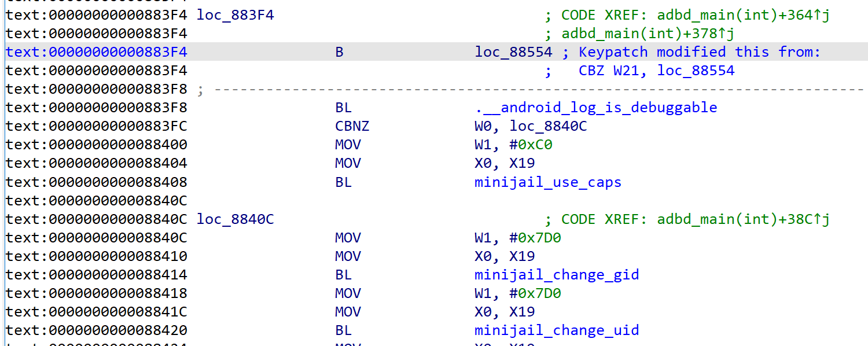Click address 0000000000088420
The height and width of the screenshot is (346, 868).
tap(118, 330)
